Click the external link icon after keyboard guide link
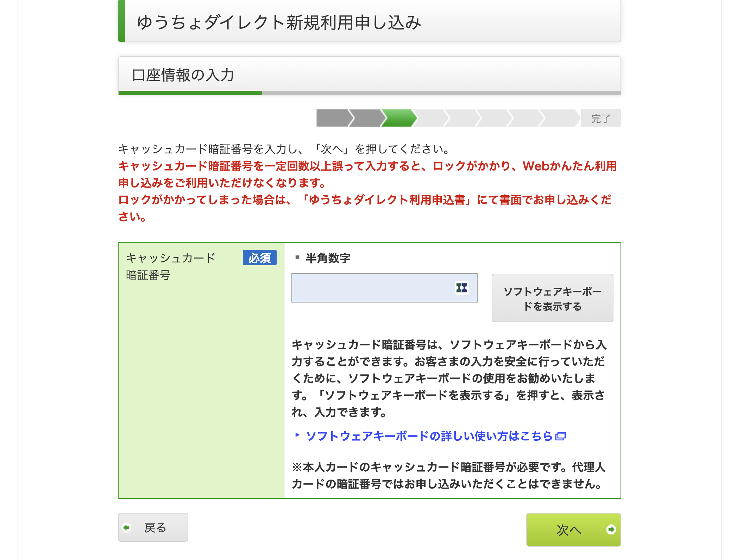Viewport: 737px width, 560px height. (x=560, y=437)
